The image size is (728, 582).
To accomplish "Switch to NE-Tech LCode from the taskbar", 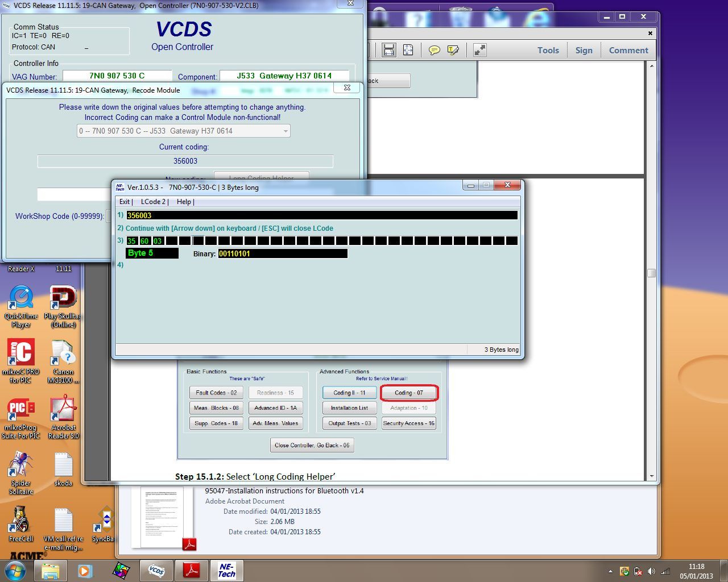I will (x=227, y=571).
